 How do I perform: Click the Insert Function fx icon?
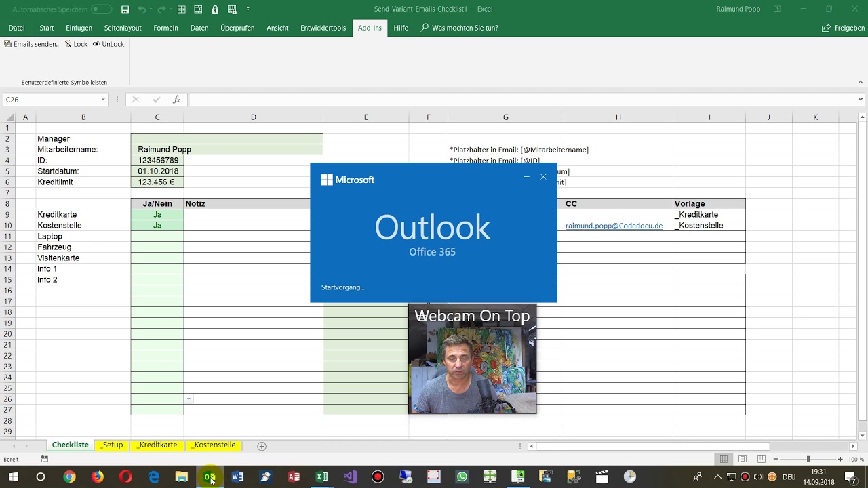176,100
